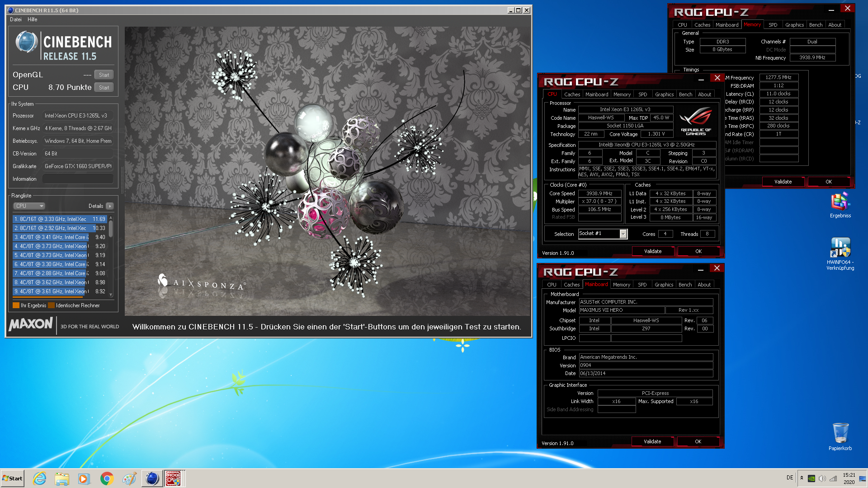The image size is (868, 488).
Task: Click the Windows Start button
Action: (12, 479)
